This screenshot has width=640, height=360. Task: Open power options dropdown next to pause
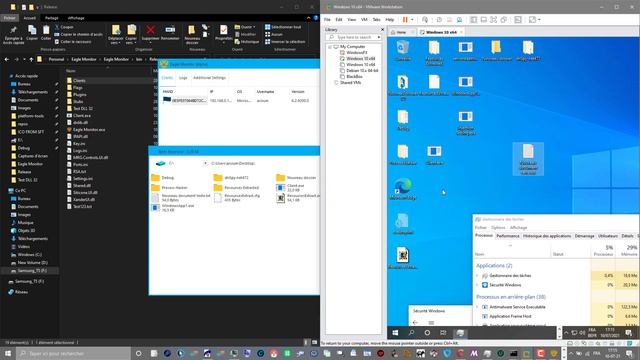[x=412, y=20]
